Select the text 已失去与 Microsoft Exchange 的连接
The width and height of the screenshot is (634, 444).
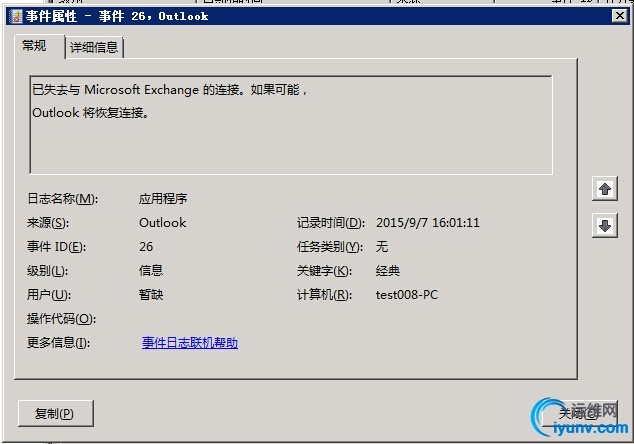135,90
